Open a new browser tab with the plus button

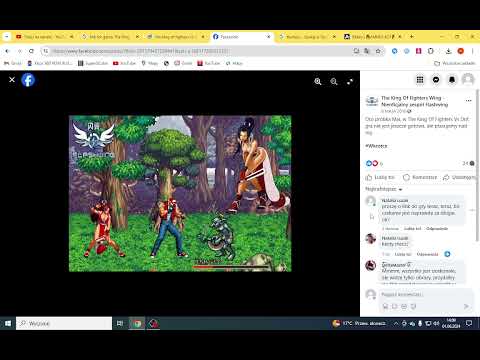tap(411, 36)
